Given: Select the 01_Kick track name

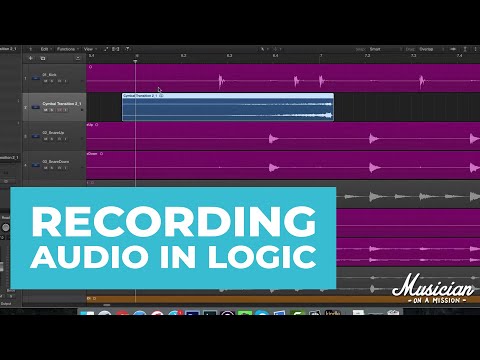Looking at the screenshot, I should click(x=49, y=75).
